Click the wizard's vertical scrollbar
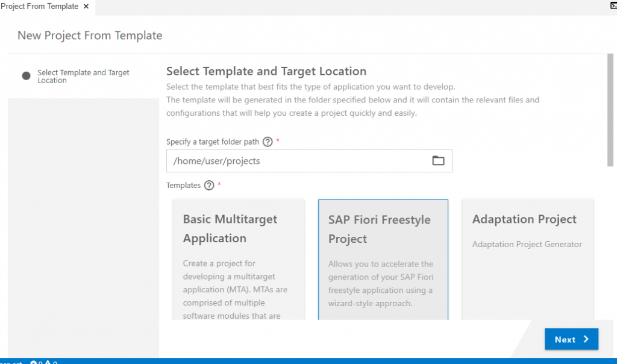This screenshot has height=364, width=617. (610, 110)
